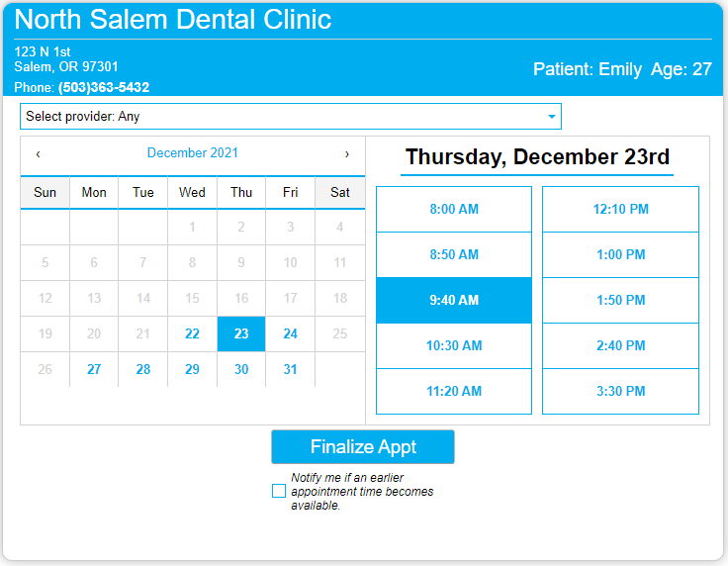Select the 8:00 AM time slot
Screen dimensions: 728x566
coord(454,209)
